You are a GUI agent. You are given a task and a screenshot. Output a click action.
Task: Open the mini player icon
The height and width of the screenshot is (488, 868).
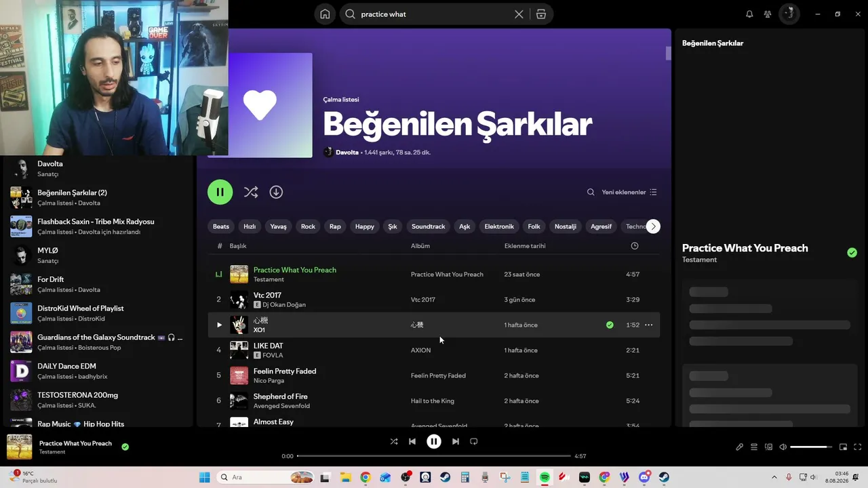(x=844, y=447)
